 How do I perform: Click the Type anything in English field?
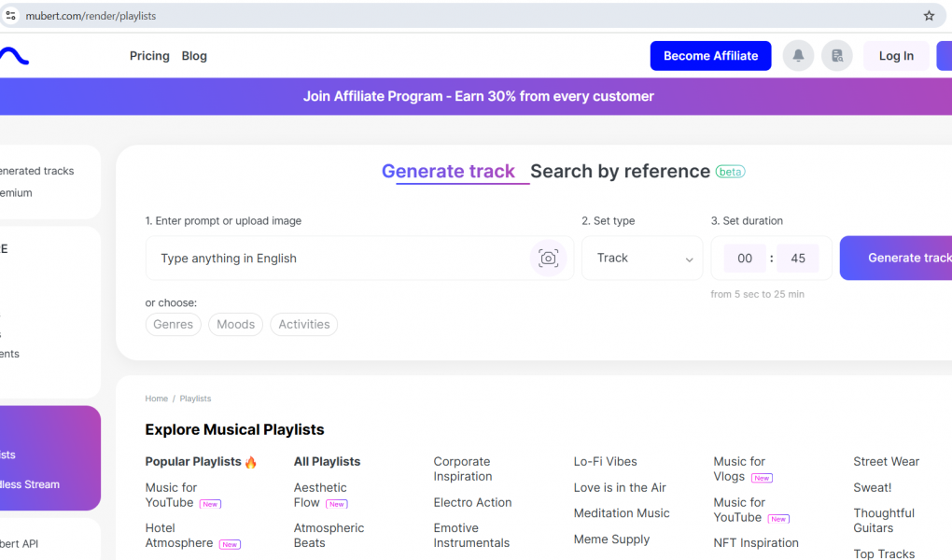336,259
